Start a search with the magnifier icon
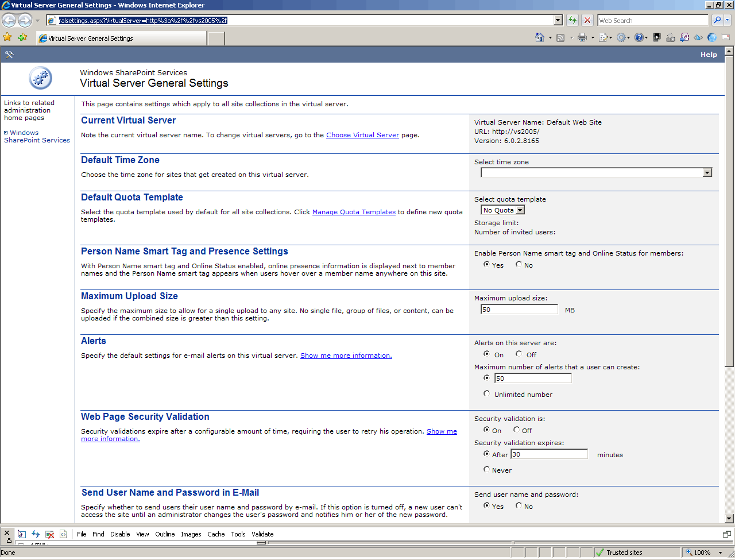Screen dimensions: 735x560 click(x=717, y=20)
